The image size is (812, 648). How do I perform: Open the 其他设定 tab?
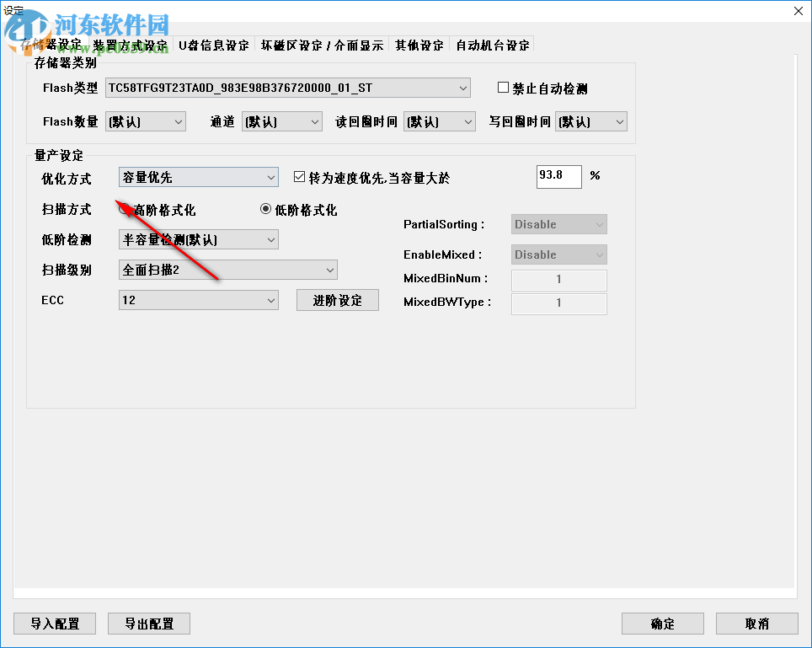pyautogui.click(x=420, y=46)
